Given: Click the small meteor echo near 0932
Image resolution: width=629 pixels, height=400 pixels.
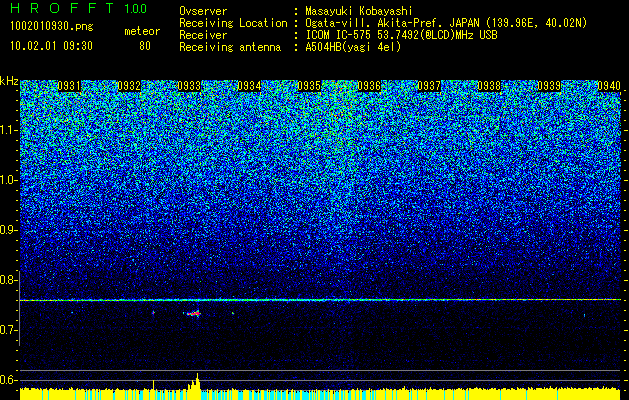Looking at the screenshot, I should click(x=153, y=312).
